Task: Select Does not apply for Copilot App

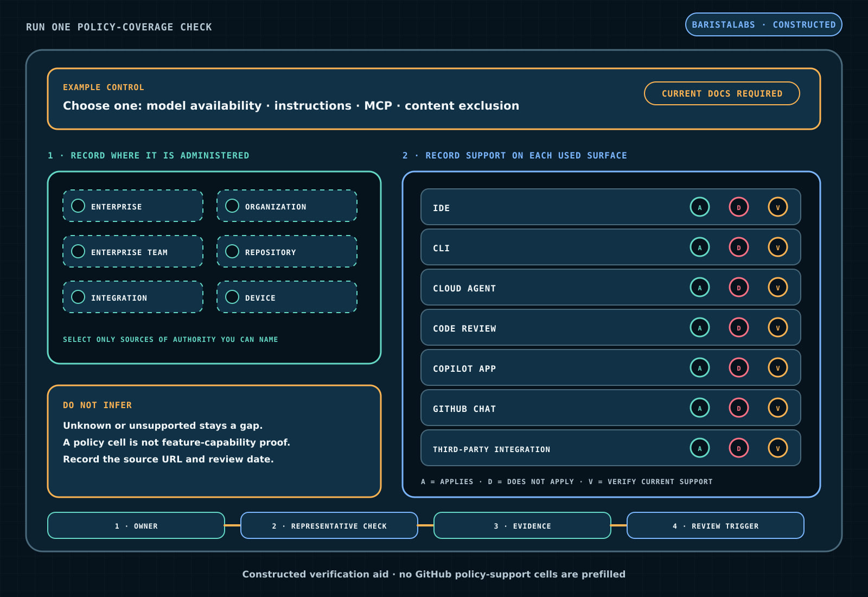Action: tap(739, 367)
